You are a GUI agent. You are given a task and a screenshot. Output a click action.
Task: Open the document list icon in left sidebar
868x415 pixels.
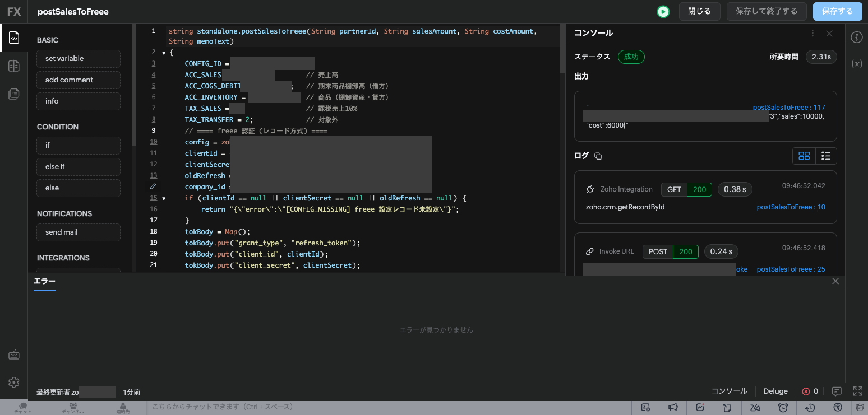pos(14,94)
